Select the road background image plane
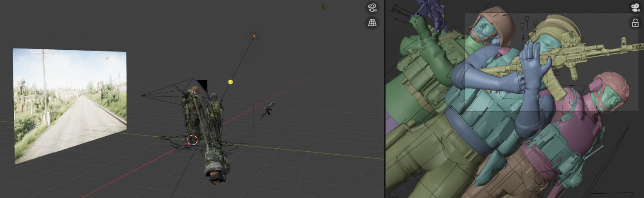The width and height of the screenshot is (644, 198). coord(69,103)
